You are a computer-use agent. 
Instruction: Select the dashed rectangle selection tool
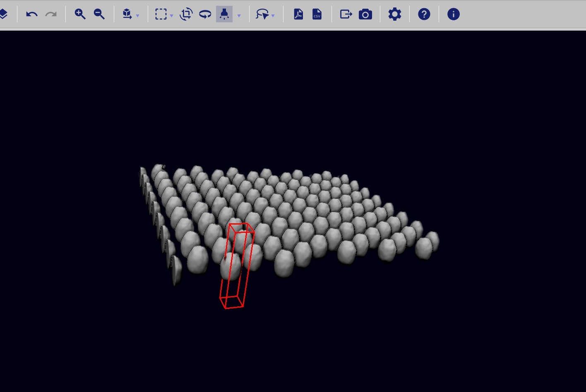(161, 14)
